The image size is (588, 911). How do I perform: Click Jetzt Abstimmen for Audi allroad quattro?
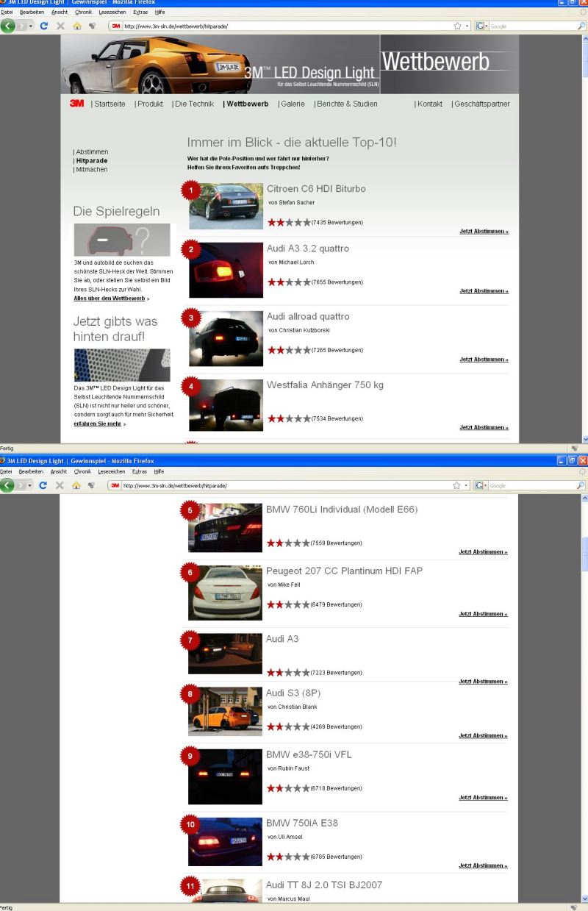point(484,359)
